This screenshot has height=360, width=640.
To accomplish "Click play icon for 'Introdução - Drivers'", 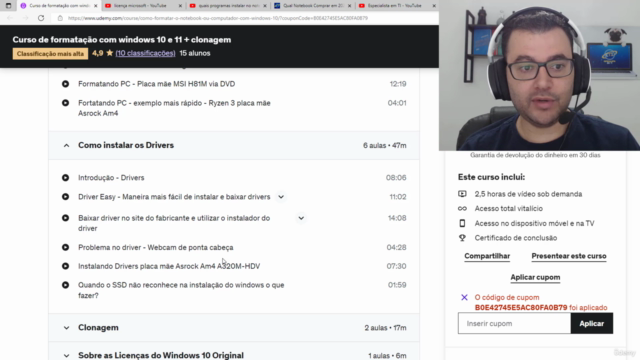I will tap(65, 178).
